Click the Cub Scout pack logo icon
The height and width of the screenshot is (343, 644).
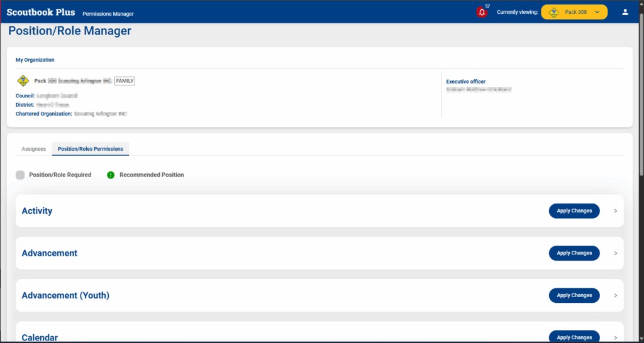point(23,80)
